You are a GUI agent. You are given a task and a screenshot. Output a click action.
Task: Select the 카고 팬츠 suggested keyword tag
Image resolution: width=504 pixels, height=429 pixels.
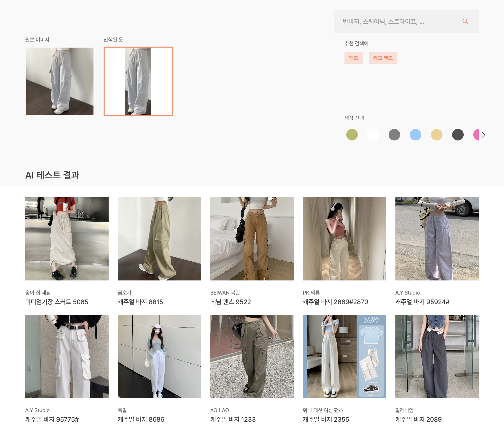(383, 58)
